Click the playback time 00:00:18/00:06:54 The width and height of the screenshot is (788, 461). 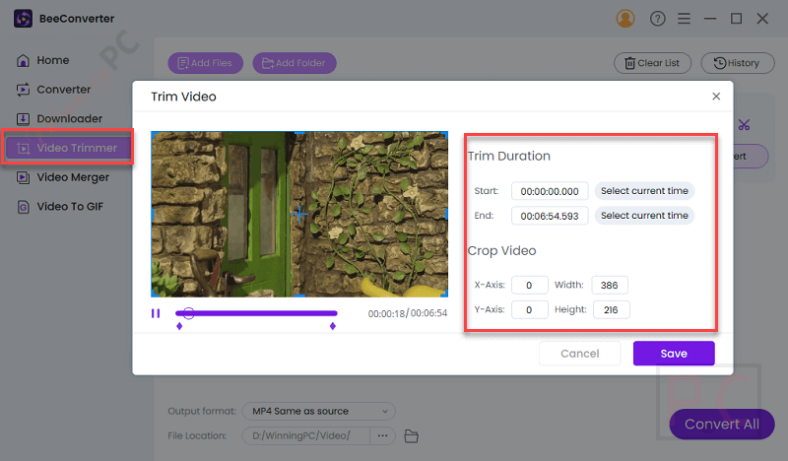pos(408,313)
